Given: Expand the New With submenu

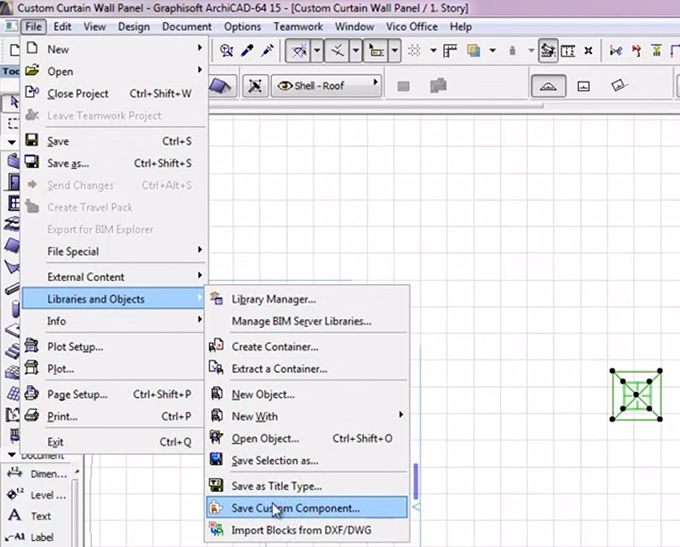Looking at the screenshot, I should (307, 416).
